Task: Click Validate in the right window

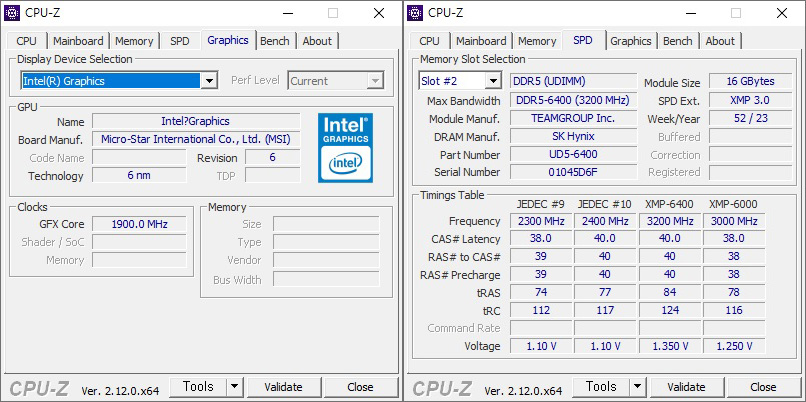Action: click(686, 387)
